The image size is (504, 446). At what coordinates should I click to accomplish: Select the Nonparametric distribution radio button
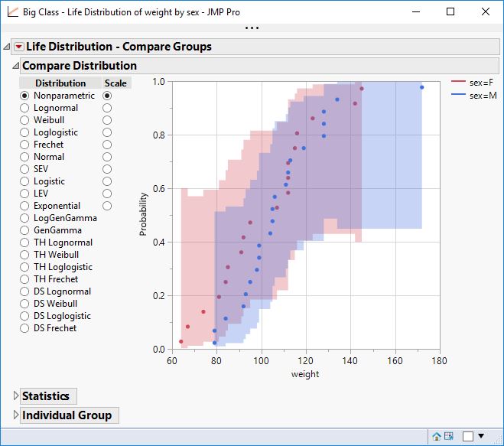click(24, 96)
